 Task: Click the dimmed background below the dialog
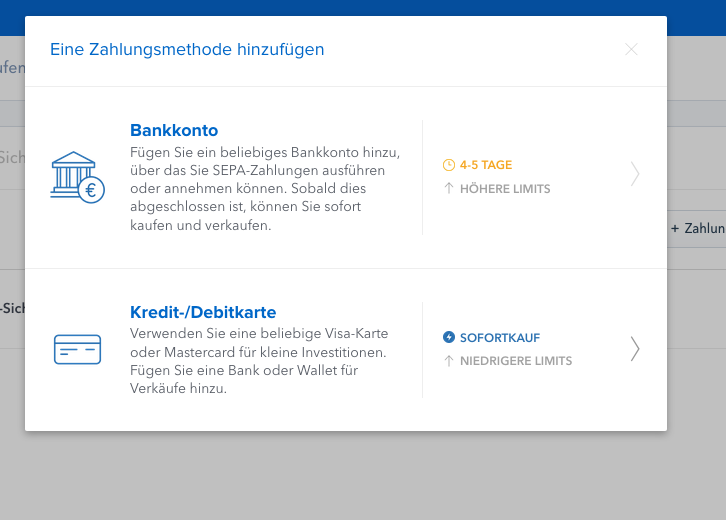[x=363, y=477]
